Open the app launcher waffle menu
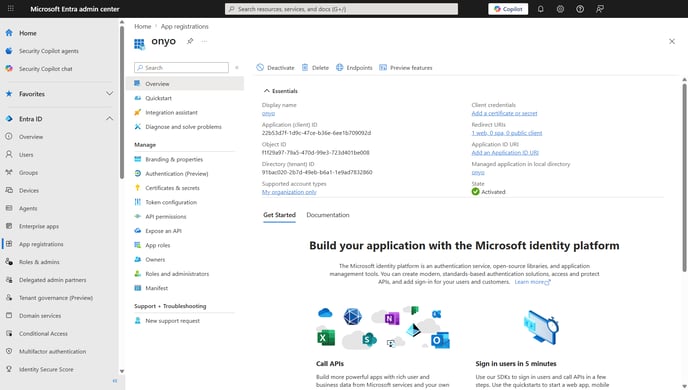 [11, 8]
